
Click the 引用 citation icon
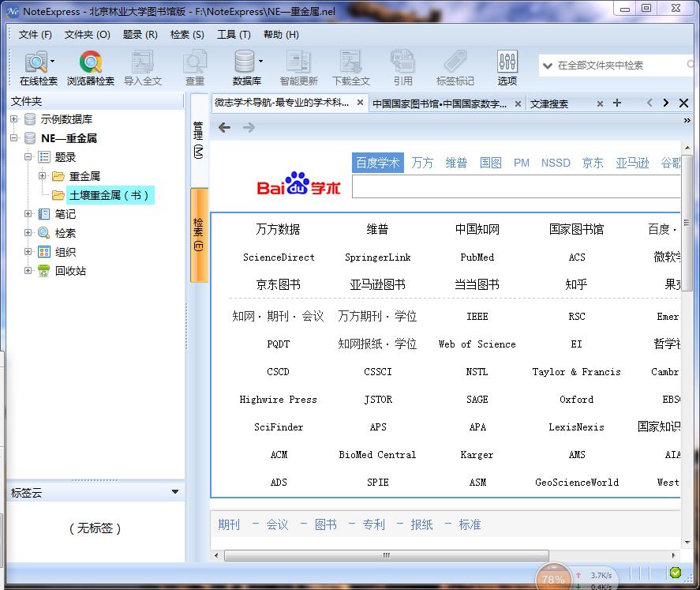click(x=402, y=67)
